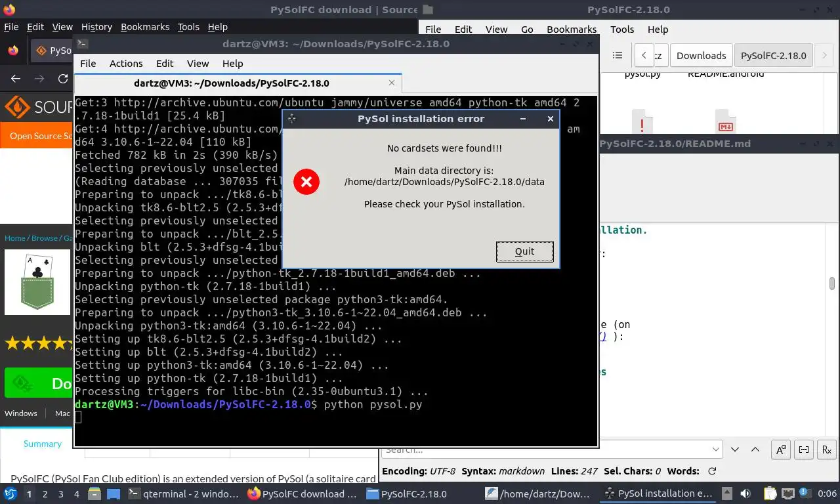Click the green Download button on SourceForge
Screen dimensions: 840x504
[x=38, y=383]
